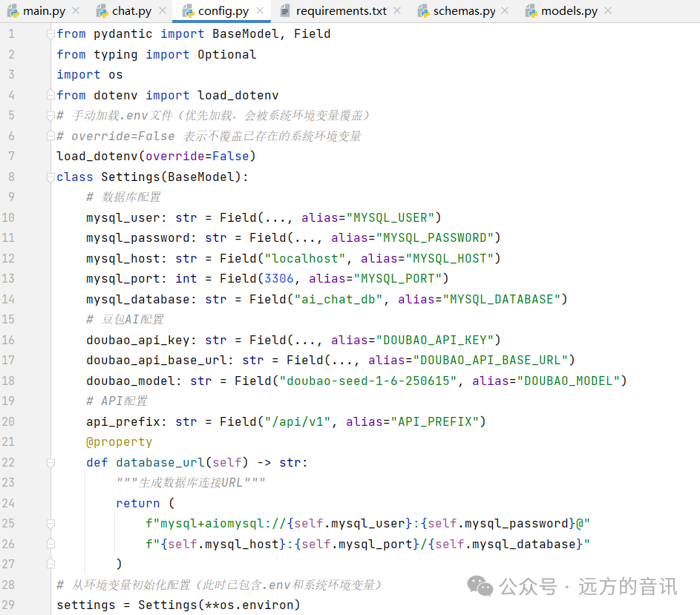This screenshot has height=615, width=700.
Task: Click "BaseModel" in the pydantic import line
Action: (245, 34)
